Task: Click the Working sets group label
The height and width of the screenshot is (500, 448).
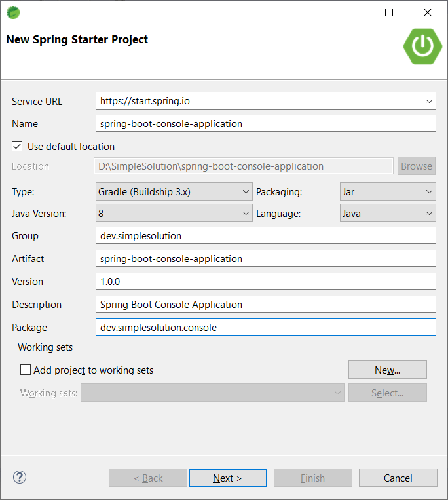Action: pyautogui.click(x=45, y=347)
